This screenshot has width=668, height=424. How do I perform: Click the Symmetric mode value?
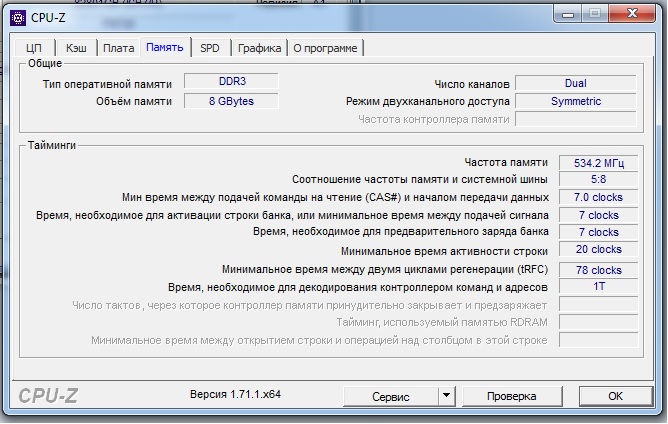(x=576, y=101)
